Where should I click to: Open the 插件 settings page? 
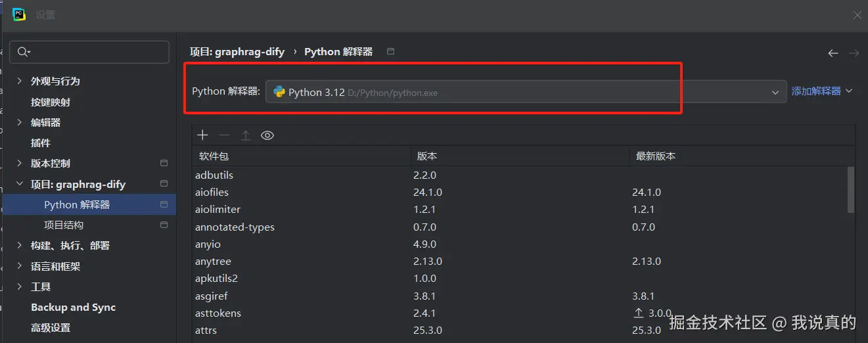[x=41, y=143]
